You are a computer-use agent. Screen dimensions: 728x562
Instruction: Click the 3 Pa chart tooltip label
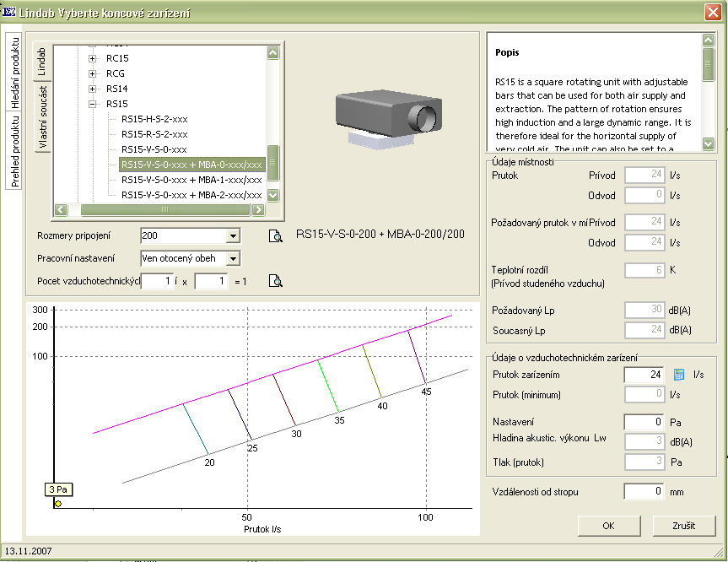pos(58,489)
